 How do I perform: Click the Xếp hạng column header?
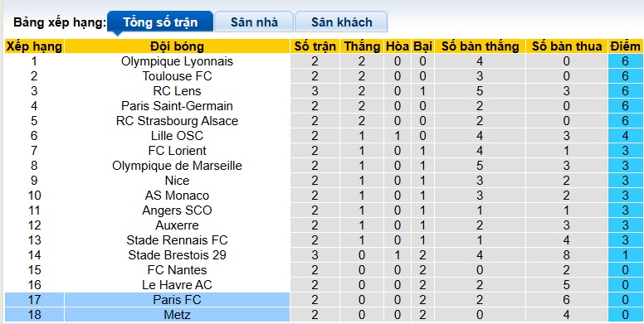pos(34,46)
